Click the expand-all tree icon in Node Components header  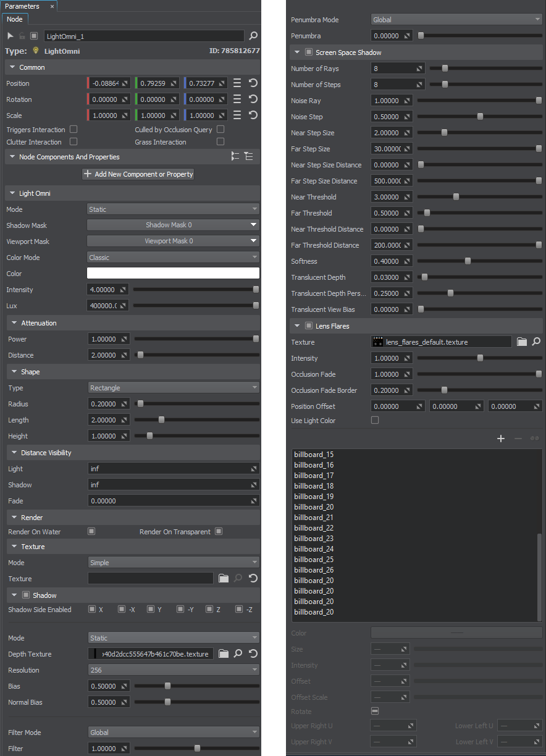pos(248,157)
